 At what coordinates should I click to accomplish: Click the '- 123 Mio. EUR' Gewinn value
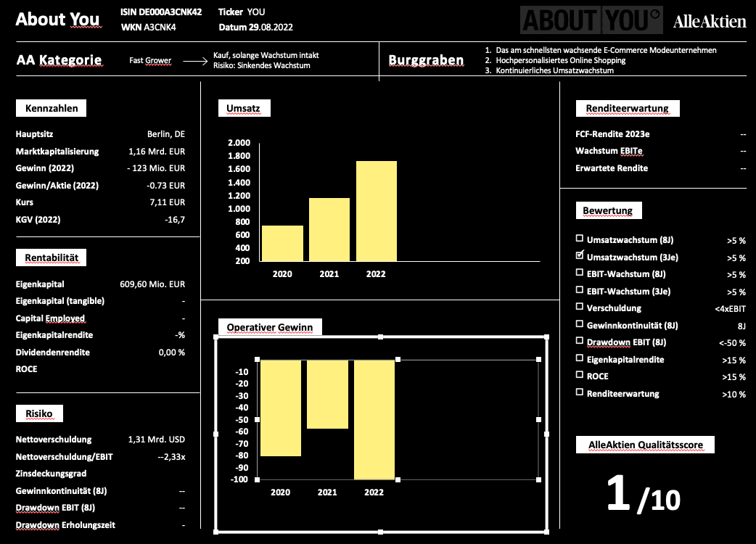[x=156, y=168]
